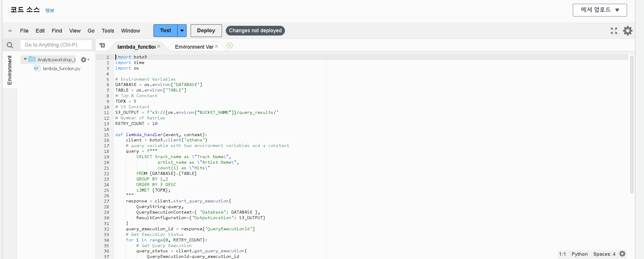The width and height of the screenshot is (644, 259).
Task: Click the lambda_function.py file icon
Action: 37,68
